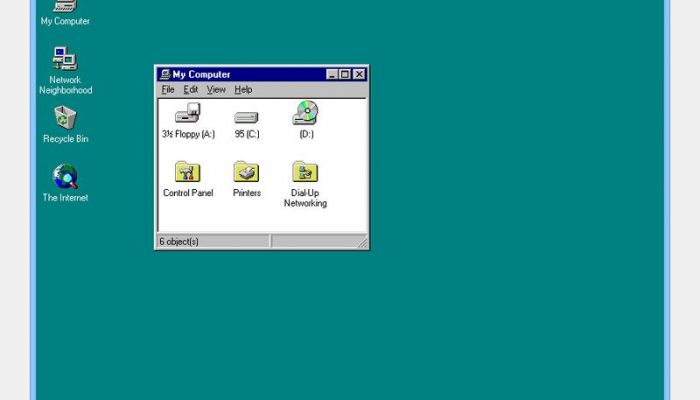
Task: Click the 'Dial-Up Networking' label text
Action: pos(305,198)
